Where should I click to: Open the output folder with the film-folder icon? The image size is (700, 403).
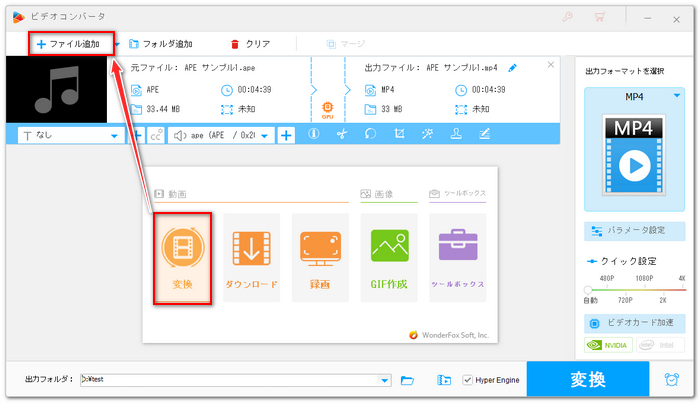(444, 380)
